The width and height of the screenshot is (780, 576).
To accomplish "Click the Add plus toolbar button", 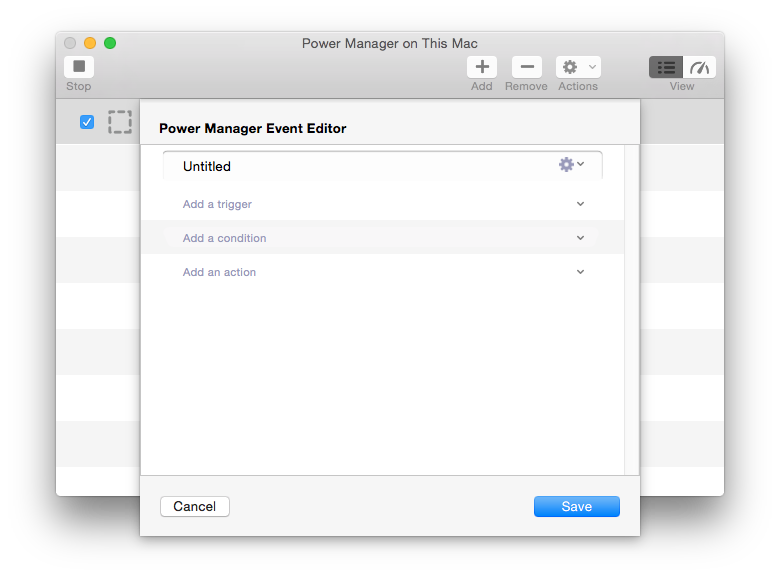I will [x=482, y=67].
